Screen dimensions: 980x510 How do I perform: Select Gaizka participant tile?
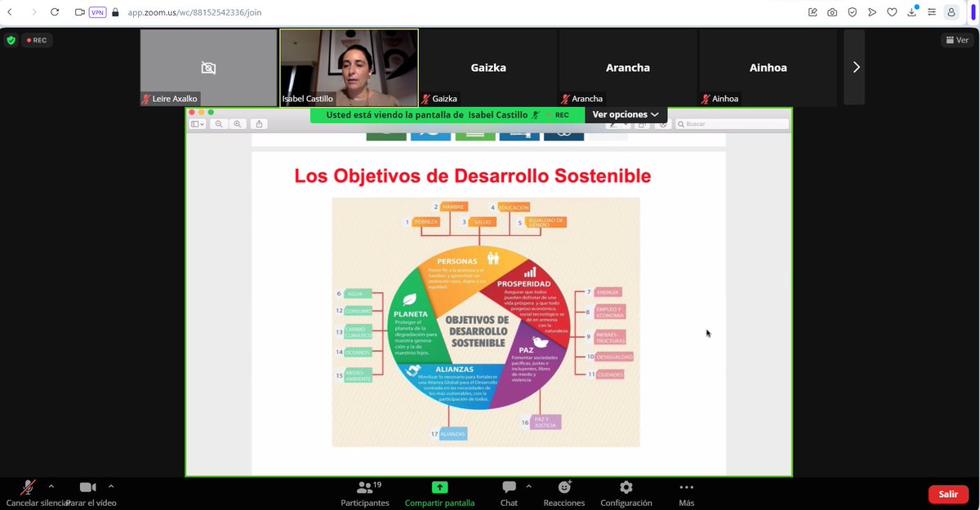click(x=488, y=68)
